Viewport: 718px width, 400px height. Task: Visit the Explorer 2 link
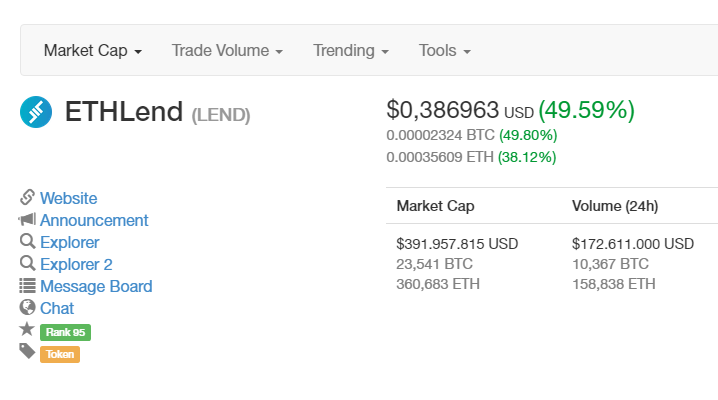click(x=76, y=264)
